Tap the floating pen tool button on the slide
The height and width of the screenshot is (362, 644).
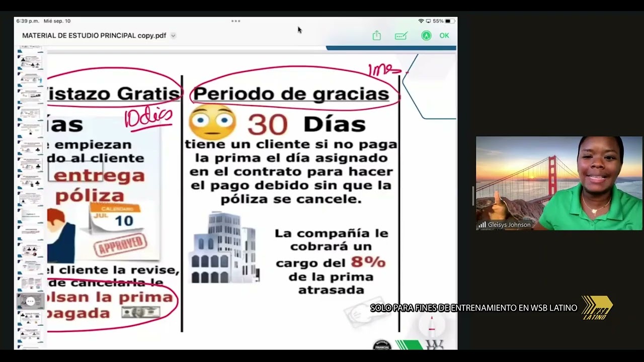tap(431, 325)
